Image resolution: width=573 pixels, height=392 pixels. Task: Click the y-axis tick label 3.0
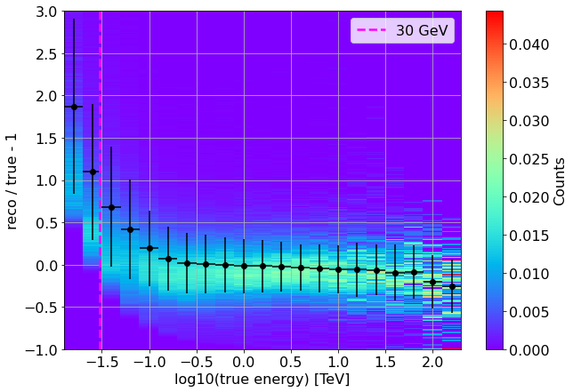(46, 12)
